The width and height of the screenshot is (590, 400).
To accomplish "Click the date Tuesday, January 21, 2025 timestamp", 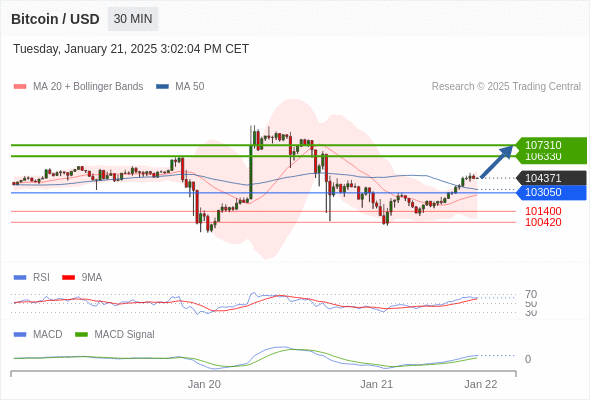I will point(131,49).
